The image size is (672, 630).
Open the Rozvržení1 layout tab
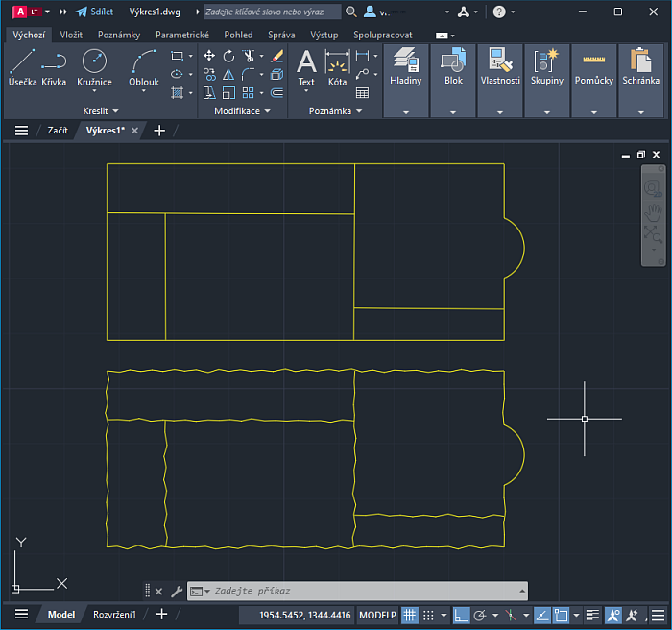tap(114, 615)
